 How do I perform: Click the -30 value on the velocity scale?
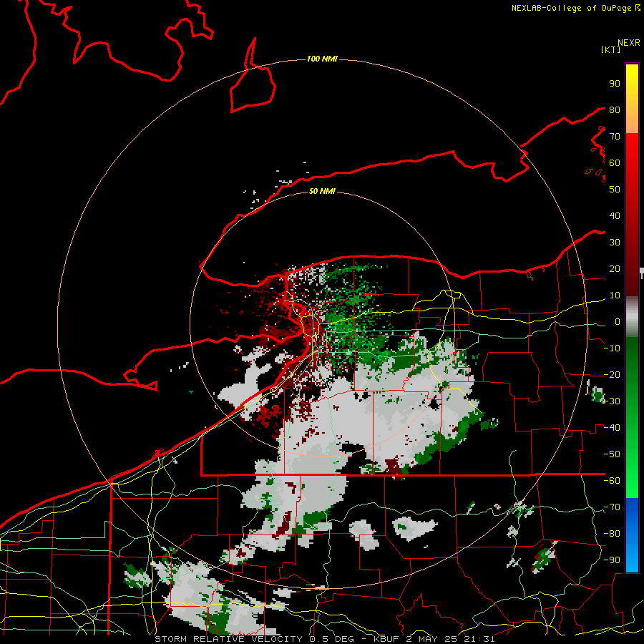[612, 401]
